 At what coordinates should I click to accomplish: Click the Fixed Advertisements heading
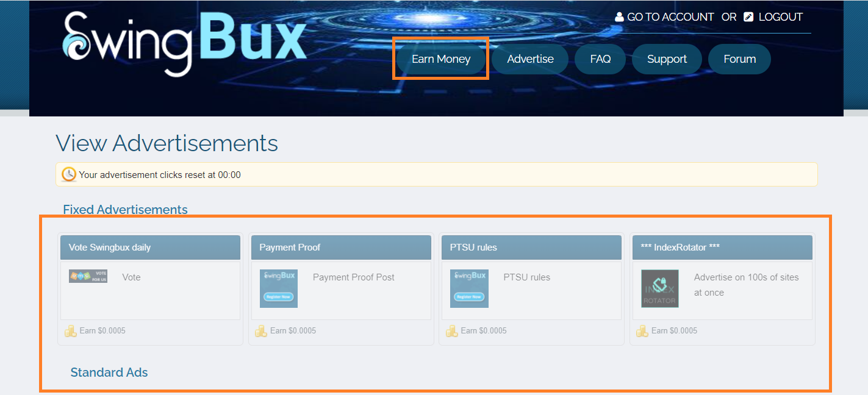pyautogui.click(x=125, y=210)
